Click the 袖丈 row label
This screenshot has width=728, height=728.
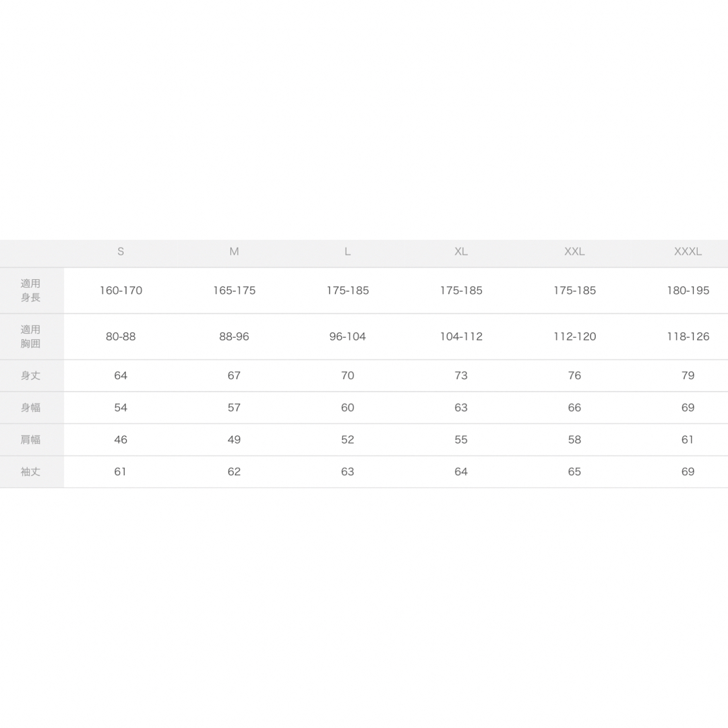(30, 472)
